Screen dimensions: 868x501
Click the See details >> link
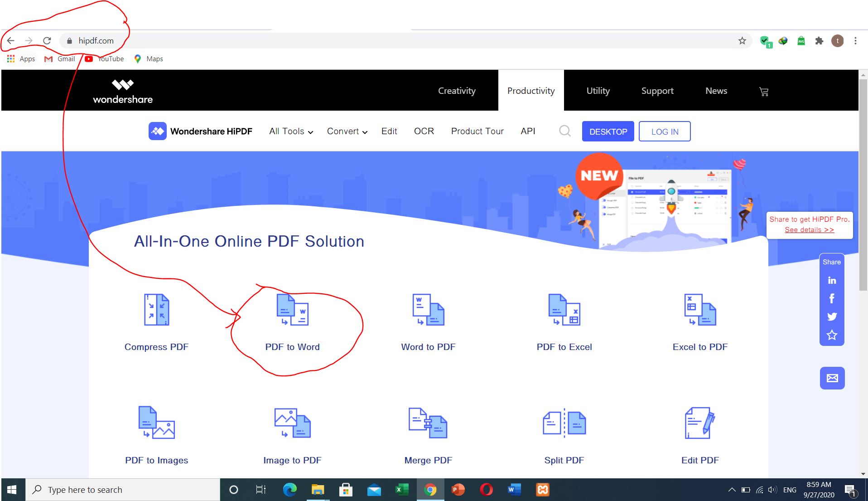[x=809, y=230]
